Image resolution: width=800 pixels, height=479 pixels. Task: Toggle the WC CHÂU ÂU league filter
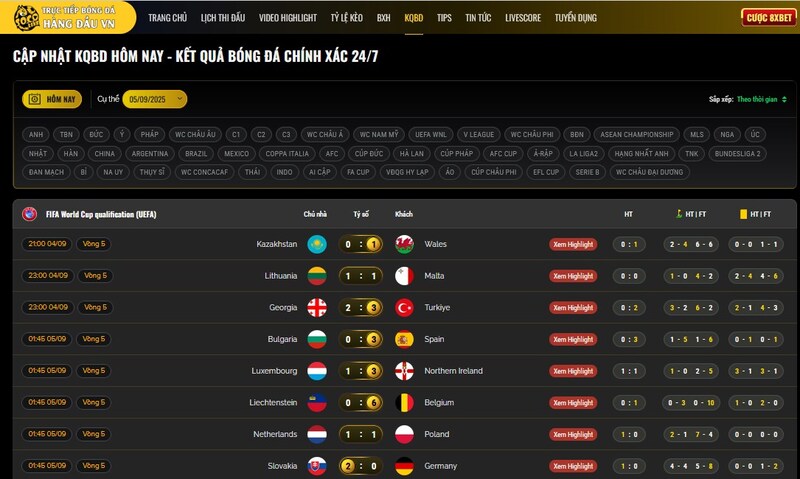(195, 135)
